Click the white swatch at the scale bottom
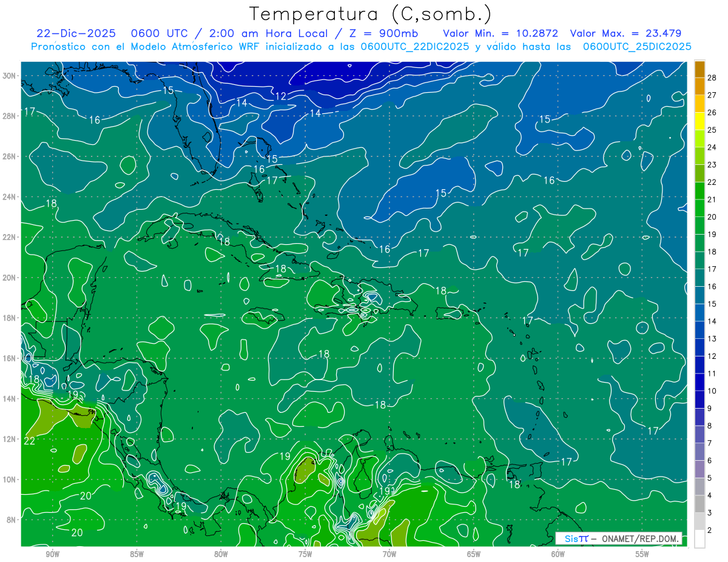Image resolution: width=728 pixels, height=562 pixels. coord(700,539)
